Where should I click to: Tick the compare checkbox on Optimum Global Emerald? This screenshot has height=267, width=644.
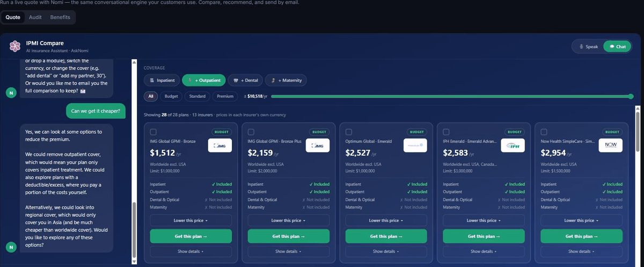click(x=349, y=132)
